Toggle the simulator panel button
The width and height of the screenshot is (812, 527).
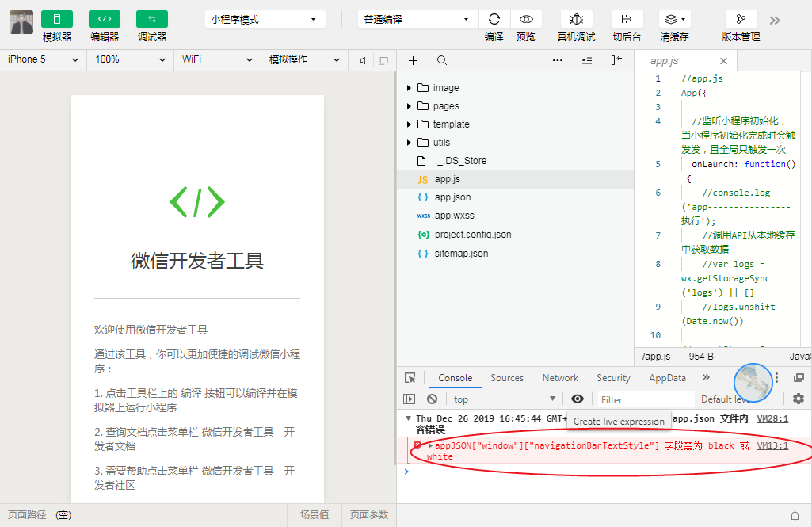57,19
